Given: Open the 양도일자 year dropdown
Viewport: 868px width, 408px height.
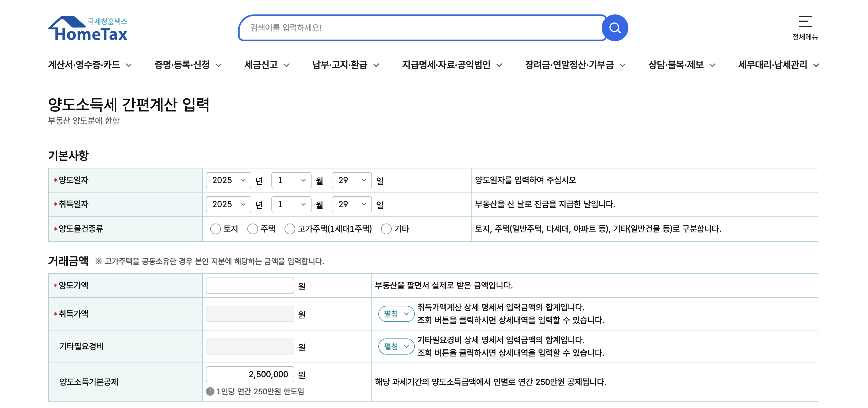Looking at the screenshot, I should coord(228,180).
